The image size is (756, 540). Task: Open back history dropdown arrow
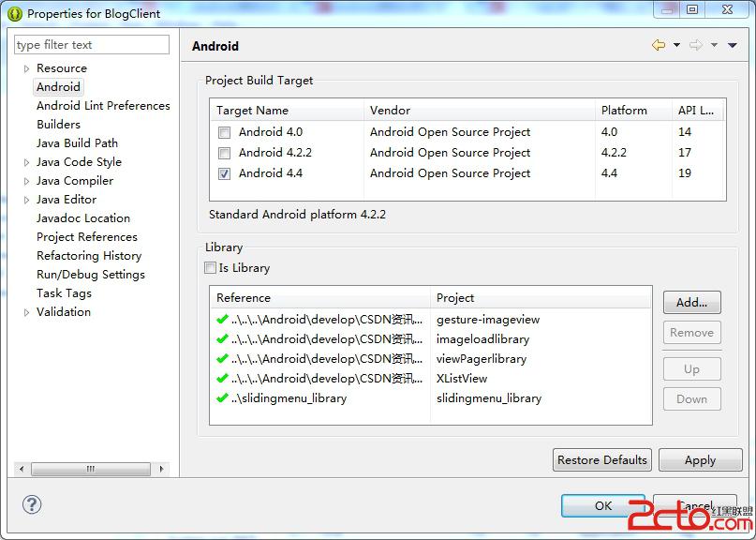(676, 45)
